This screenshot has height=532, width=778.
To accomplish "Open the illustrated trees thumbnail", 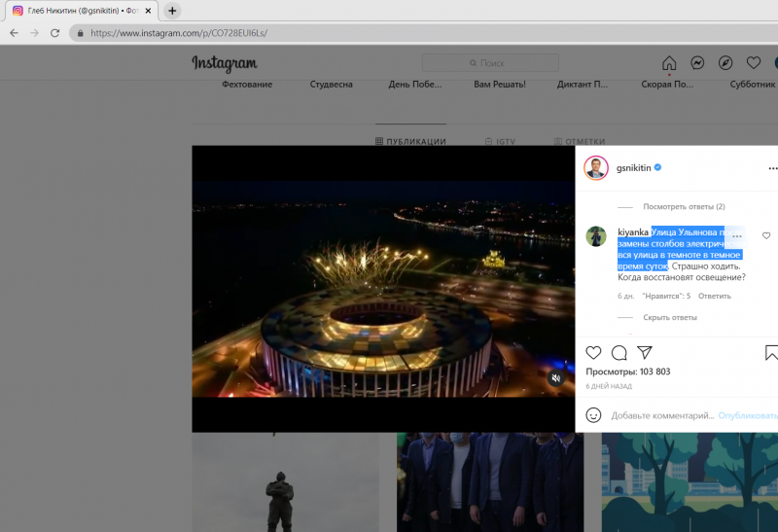I will pyautogui.click(x=690, y=481).
